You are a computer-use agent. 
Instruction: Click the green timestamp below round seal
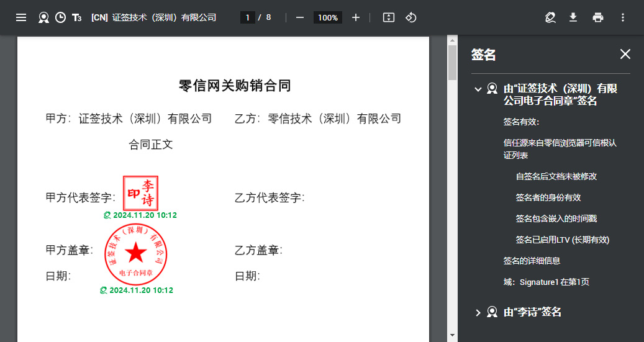(x=137, y=290)
